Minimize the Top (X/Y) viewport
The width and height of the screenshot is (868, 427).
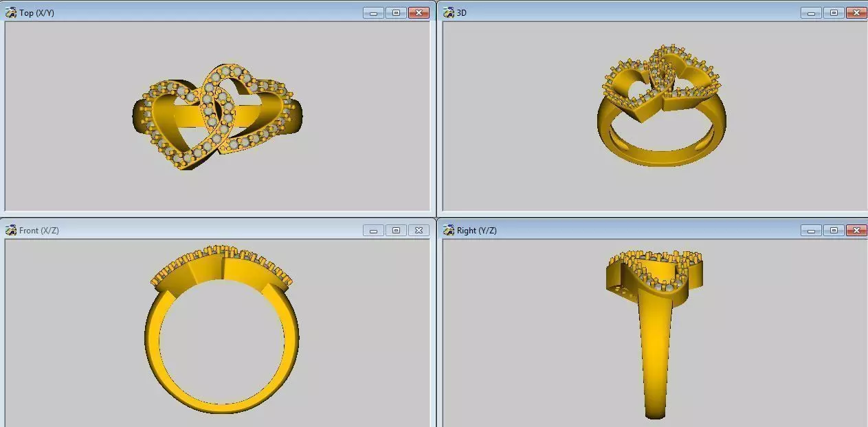coord(373,13)
